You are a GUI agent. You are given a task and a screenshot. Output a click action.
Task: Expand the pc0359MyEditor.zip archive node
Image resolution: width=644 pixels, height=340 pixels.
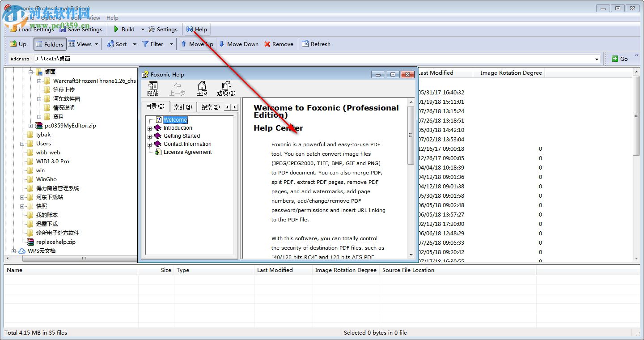[31, 126]
